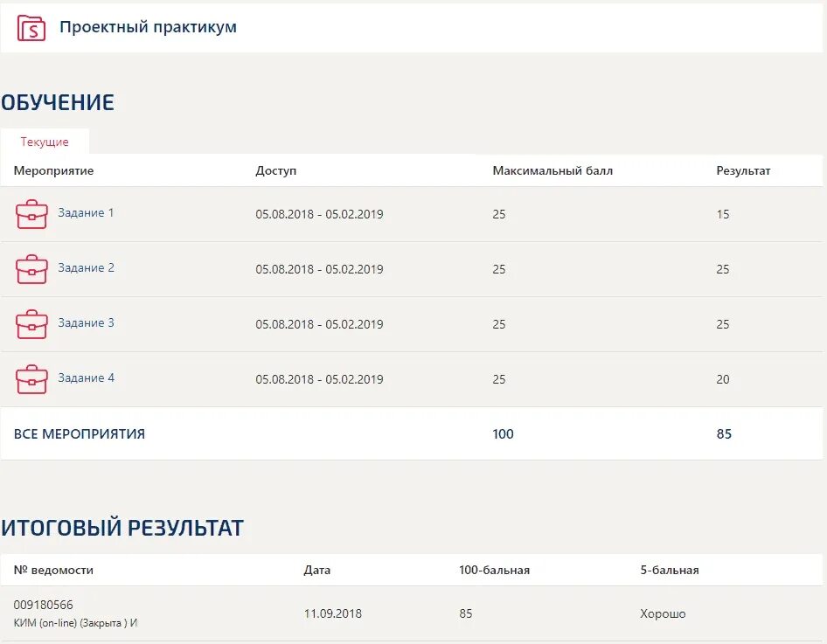
Task: Click the № ведомости column header
Action: tap(53, 571)
